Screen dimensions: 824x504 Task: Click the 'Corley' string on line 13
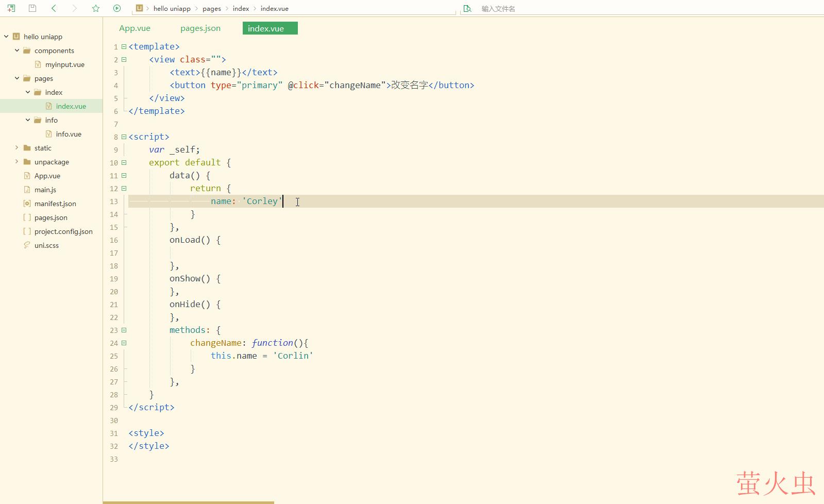[x=262, y=201]
